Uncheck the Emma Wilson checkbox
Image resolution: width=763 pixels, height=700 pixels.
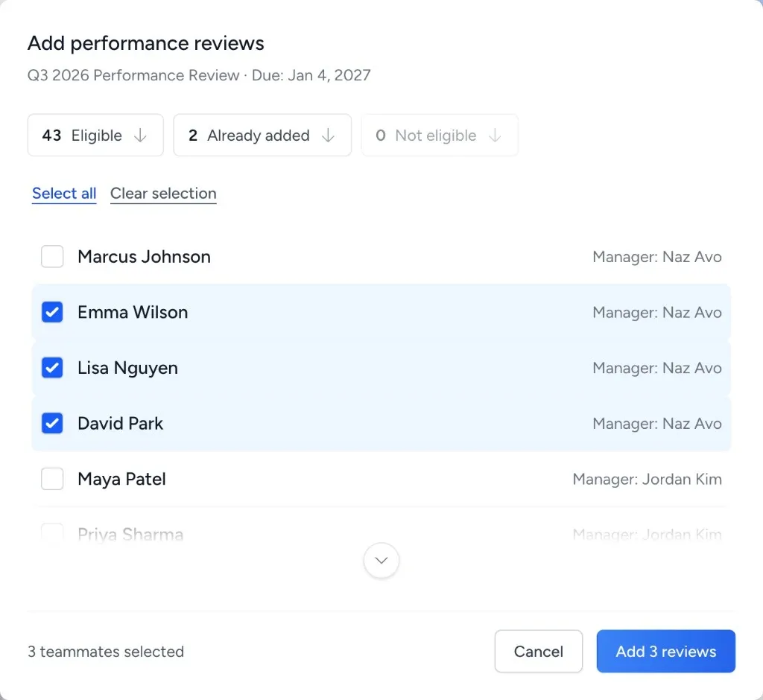(x=52, y=312)
